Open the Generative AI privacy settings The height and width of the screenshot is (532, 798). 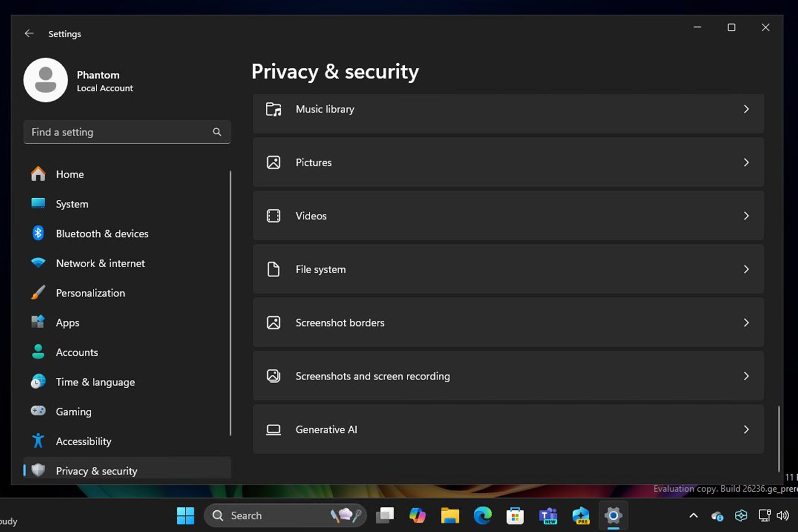tap(507, 429)
